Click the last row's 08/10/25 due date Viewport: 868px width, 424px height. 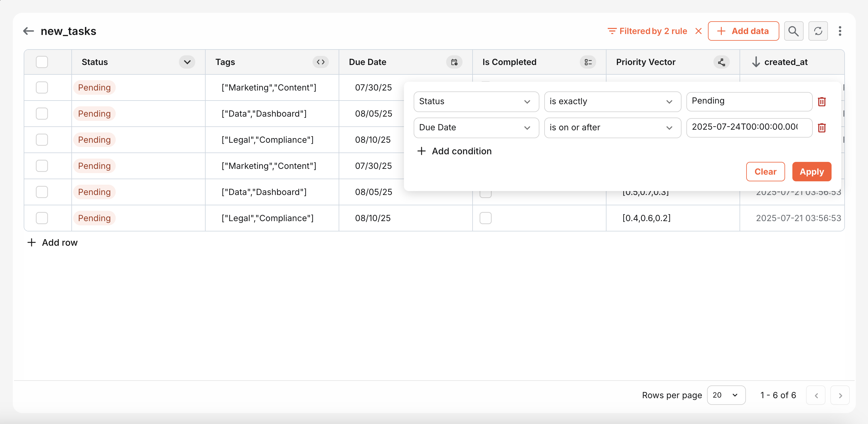coord(372,218)
